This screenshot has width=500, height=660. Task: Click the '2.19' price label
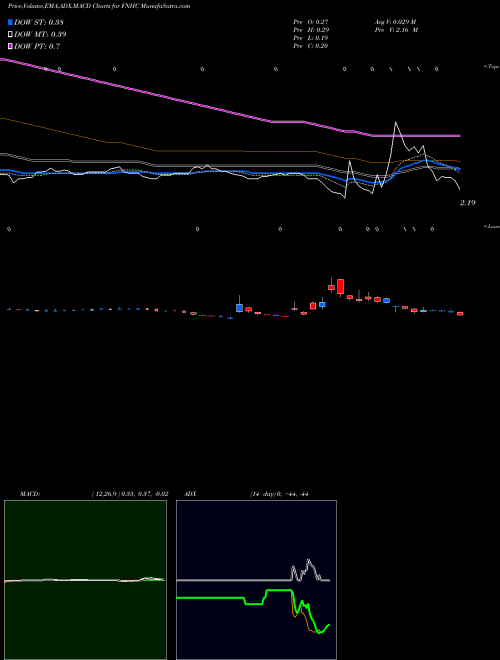tap(468, 203)
